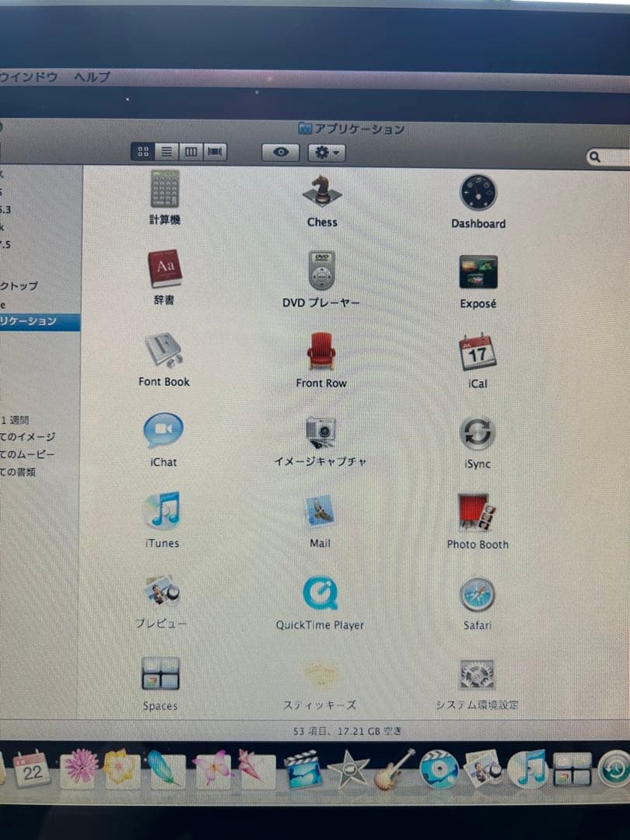
Task: Open the ウインドウ menu
Action: pyautogui.click(x=29, y=77)
